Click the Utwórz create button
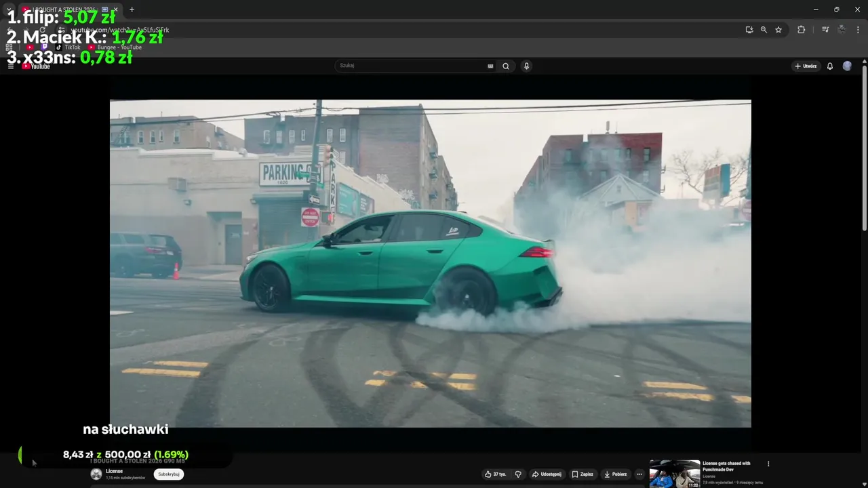Image resolution: width=868 pixels, height=488 pixels. pyautogui.click(x=806, y=66)
